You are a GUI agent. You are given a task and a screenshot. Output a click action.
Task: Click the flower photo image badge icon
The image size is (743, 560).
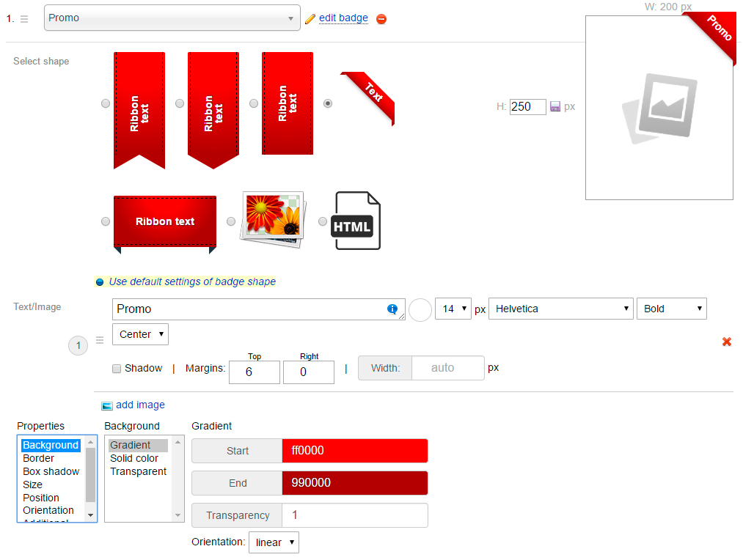point(273,220)
